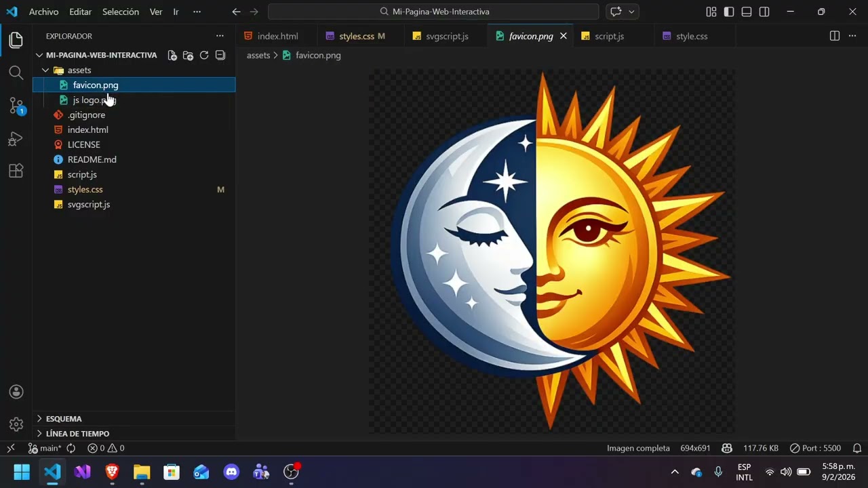Image resolution: width=868 pixels, height=488 pixels.
Task: Click Port : 5500 Live Server button
Action: click(816, 448)
